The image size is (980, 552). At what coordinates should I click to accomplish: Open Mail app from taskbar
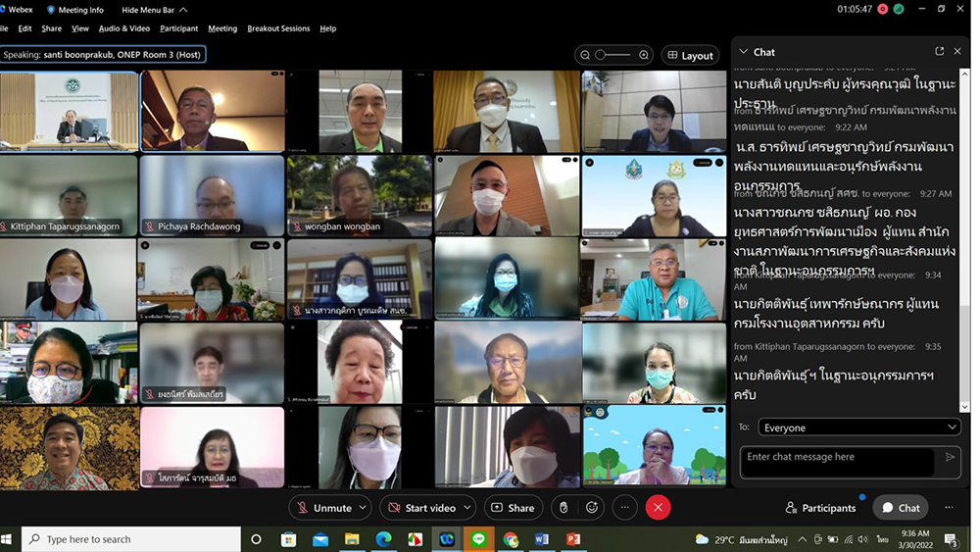click(x=320, y=539)
